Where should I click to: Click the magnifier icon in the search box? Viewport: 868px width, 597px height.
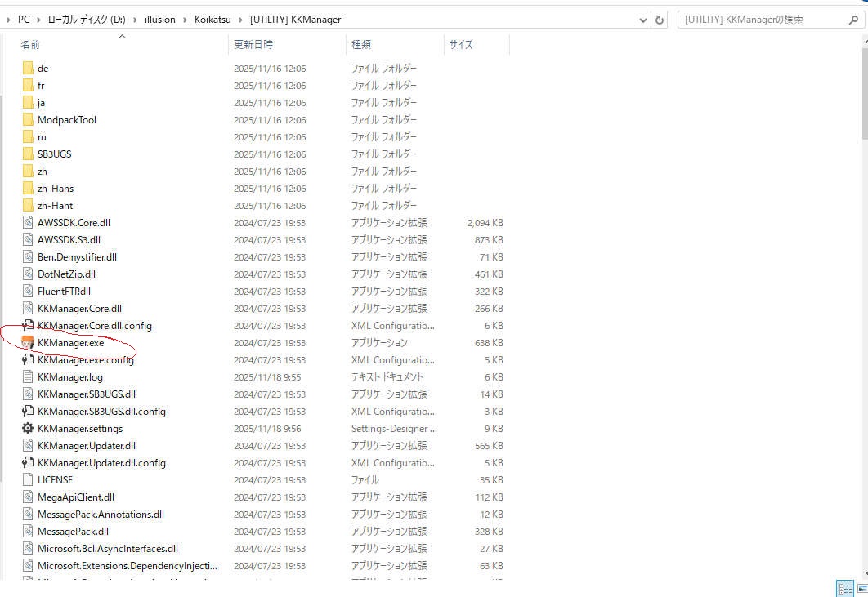click(852, 20)
